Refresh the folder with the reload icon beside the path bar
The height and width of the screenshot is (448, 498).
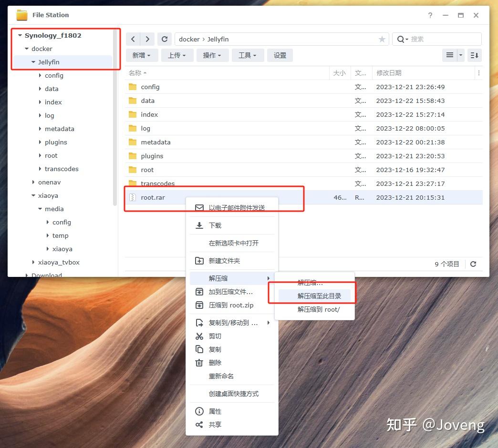[165, 39]
